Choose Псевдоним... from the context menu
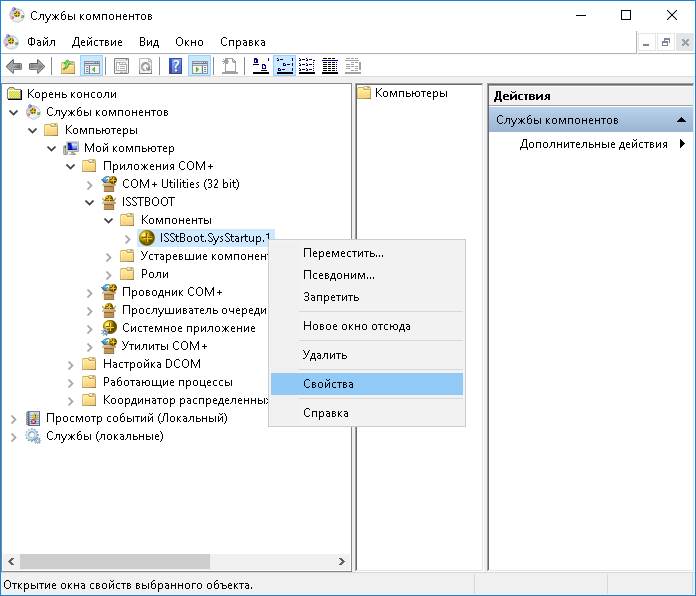Screen dimensions: 696x596 coord(367,275)
